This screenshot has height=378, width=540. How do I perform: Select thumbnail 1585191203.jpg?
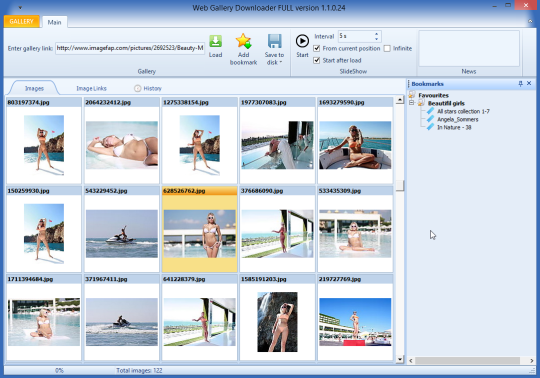pos(277,318)
